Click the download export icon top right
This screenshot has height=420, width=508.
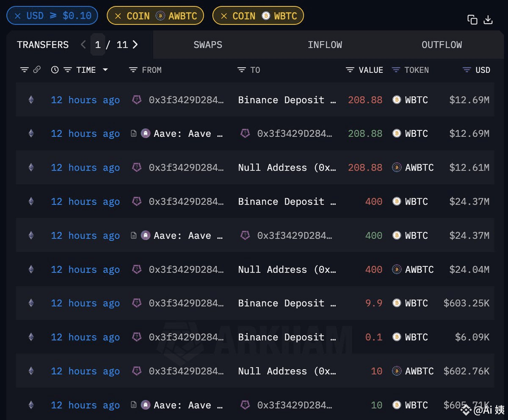pos(489,19)
